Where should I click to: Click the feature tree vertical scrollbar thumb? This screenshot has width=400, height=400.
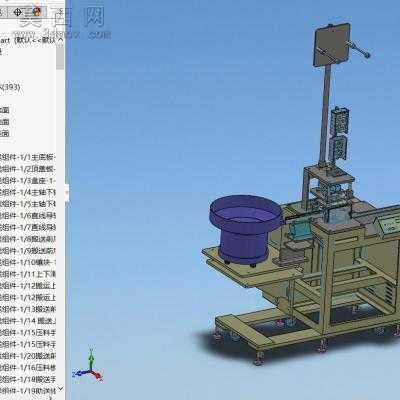coord(60,57)
